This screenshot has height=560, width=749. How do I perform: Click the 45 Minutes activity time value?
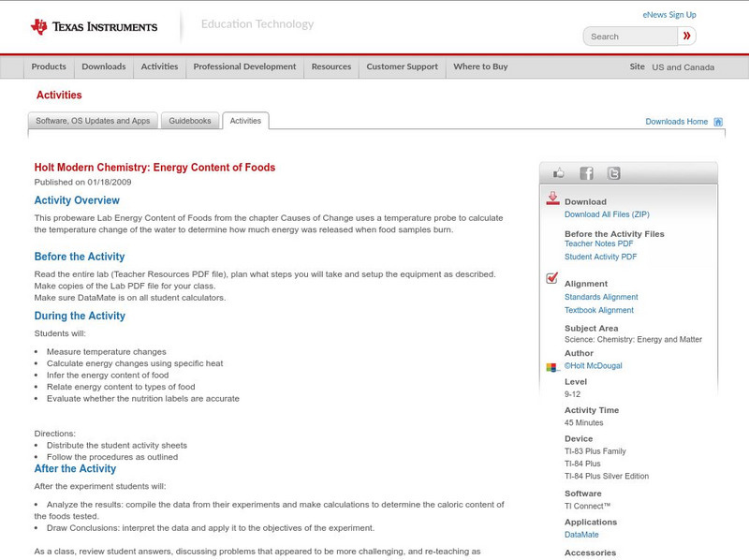[x=583, y=423]
